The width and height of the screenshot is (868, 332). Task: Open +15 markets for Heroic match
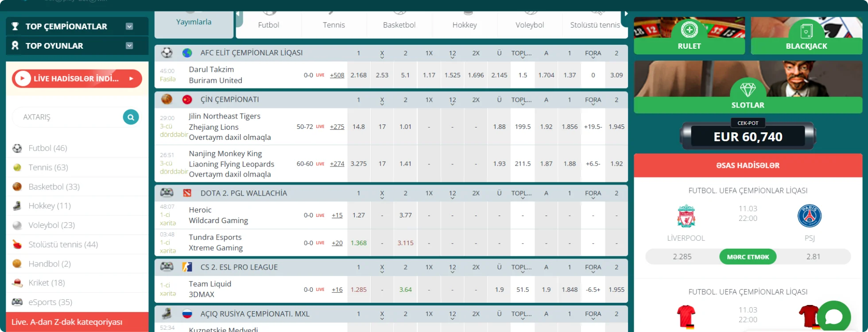(x=337, y=215)
